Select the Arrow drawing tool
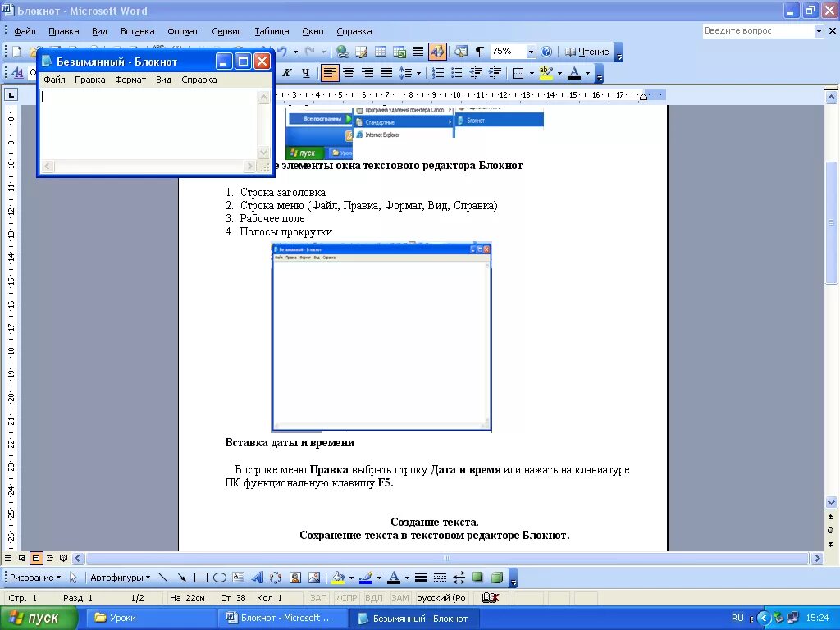The width and height of the screenshot is (840, 630). coord(181,577)
